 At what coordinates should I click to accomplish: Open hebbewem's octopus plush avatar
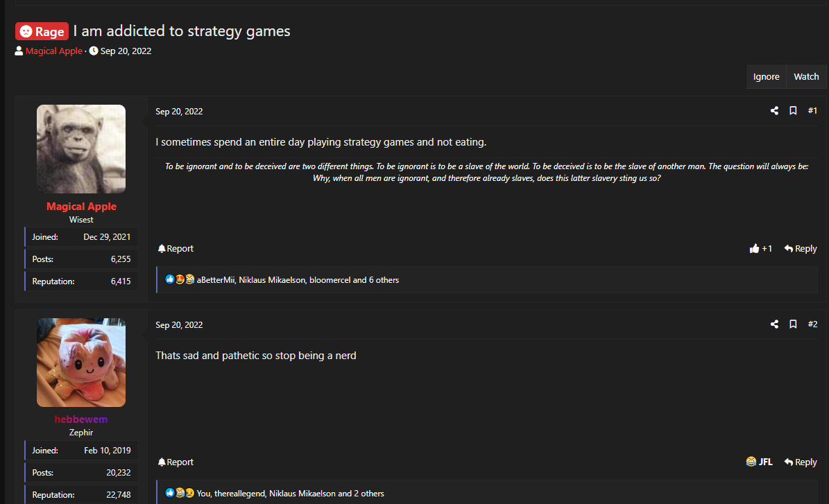click(81, 363)
